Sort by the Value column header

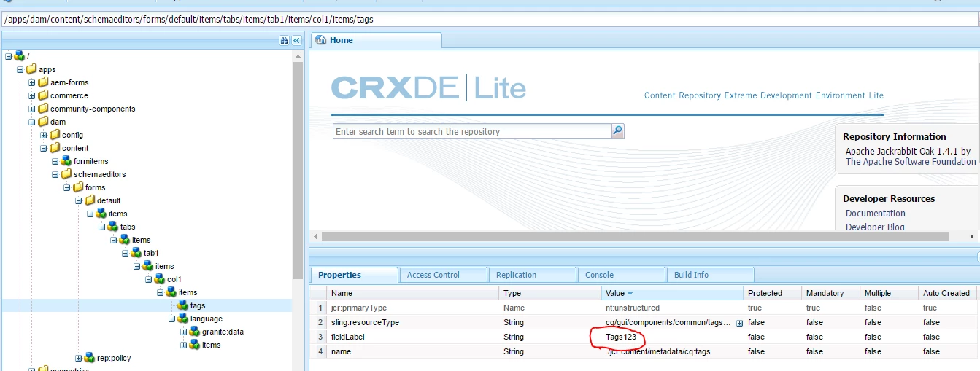click(x=671, y=293)
